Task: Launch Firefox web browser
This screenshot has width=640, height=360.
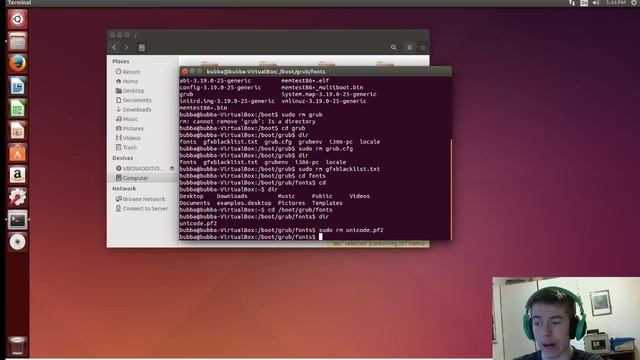Action: (17, 64)
